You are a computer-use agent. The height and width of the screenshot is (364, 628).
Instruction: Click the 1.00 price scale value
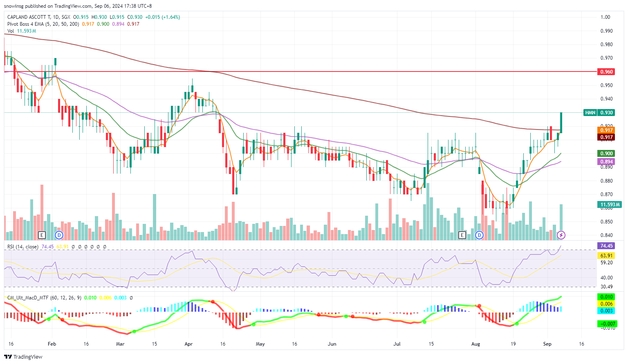coord(605,17)
